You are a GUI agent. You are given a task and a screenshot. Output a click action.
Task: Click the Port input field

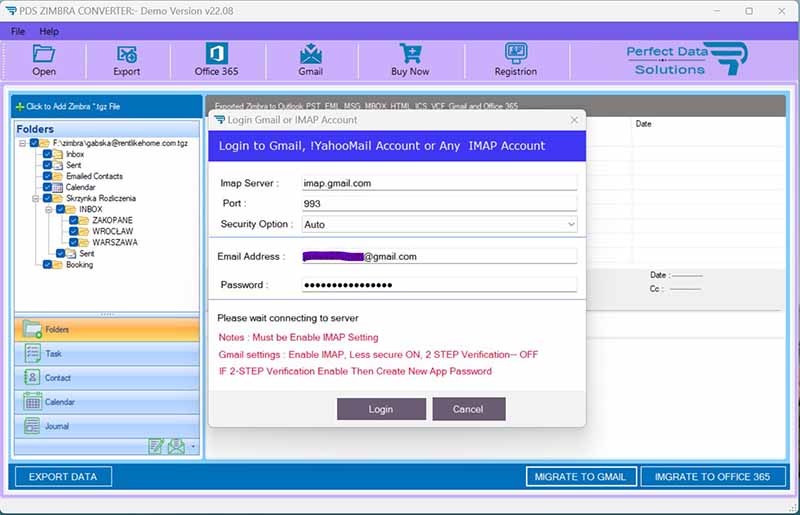point(439,204)
